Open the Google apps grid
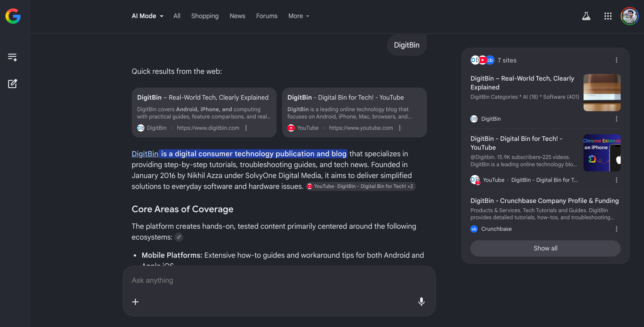 (608, 16)
